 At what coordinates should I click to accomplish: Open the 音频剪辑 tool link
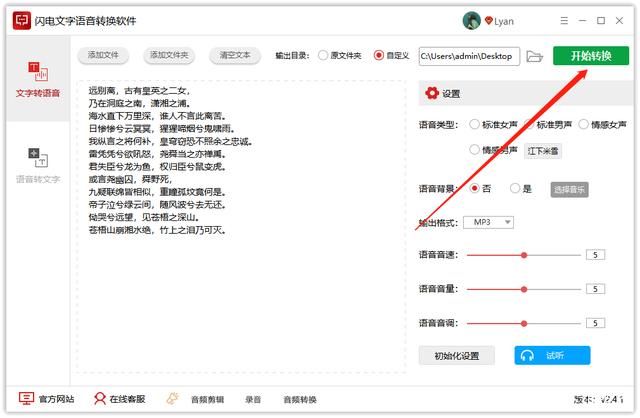(207, 400)
